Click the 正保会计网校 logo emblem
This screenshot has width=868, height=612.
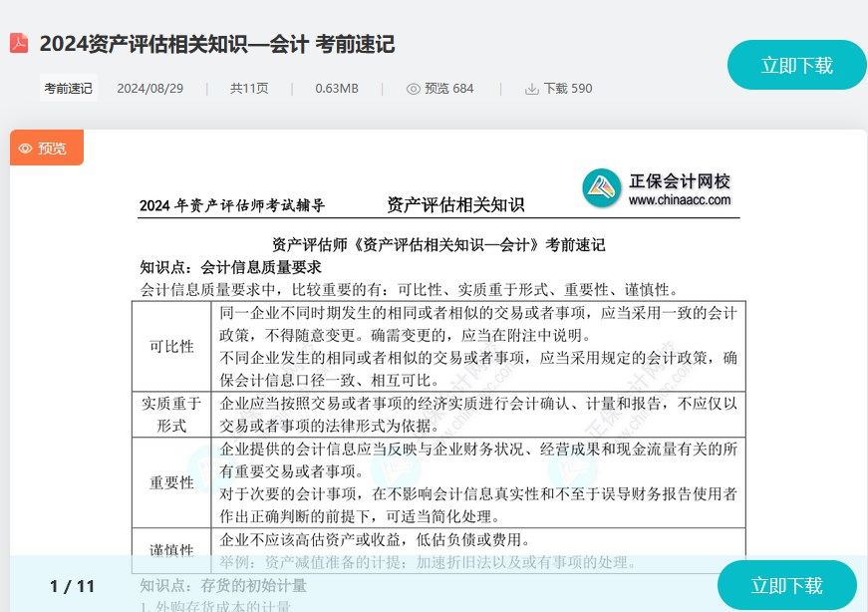[602, 189]
